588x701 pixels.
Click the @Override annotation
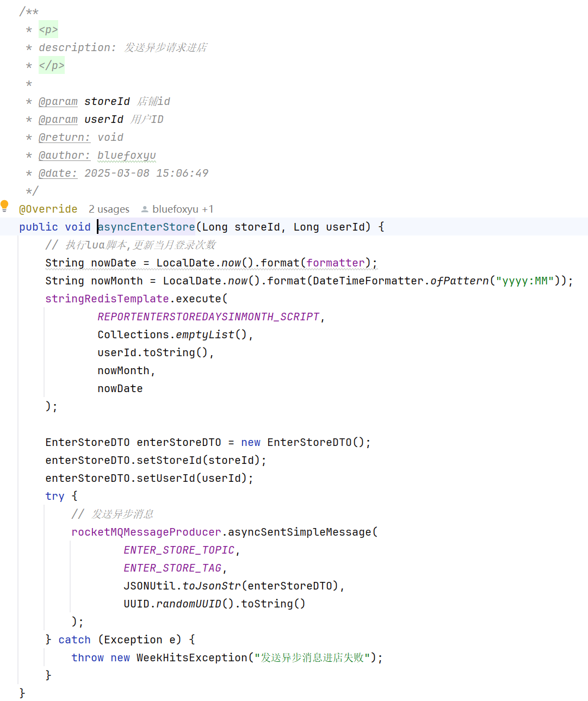tap(48, 209)
